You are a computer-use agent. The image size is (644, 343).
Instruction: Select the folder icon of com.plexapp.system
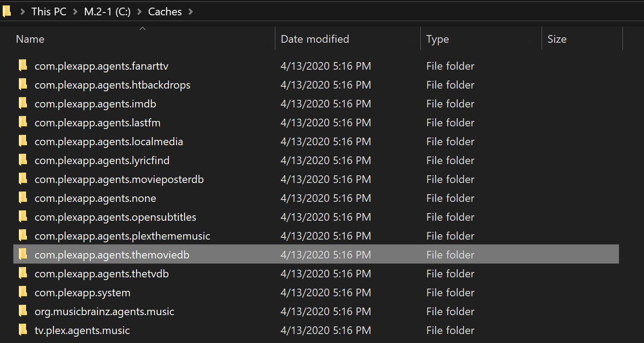(23, 293)
